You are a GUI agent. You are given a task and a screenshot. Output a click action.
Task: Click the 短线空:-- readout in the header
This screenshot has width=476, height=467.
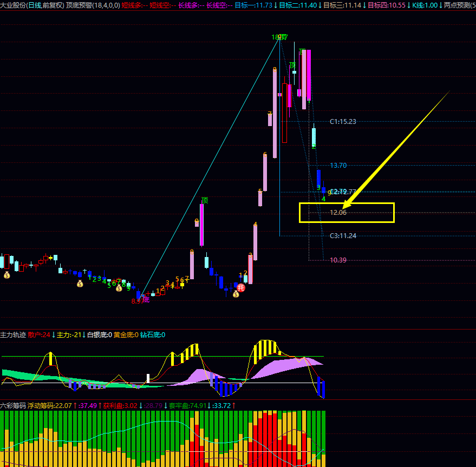point(163,5)
